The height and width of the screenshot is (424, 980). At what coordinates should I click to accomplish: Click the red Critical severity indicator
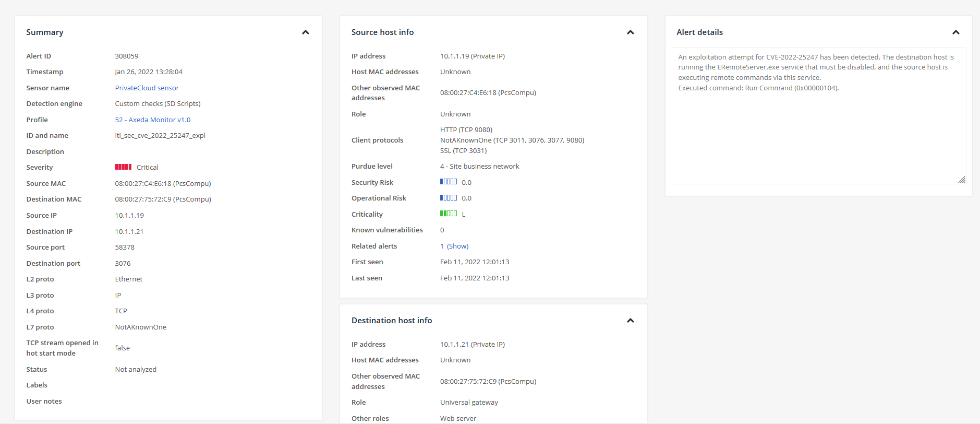coord(123,167)
